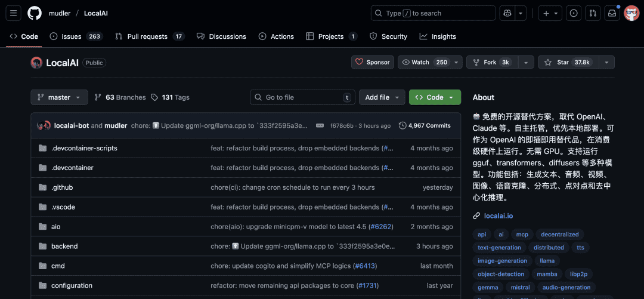Screen dimensions: 644x299
Task: Click the .github folder icon
Action: click(43, 187)
